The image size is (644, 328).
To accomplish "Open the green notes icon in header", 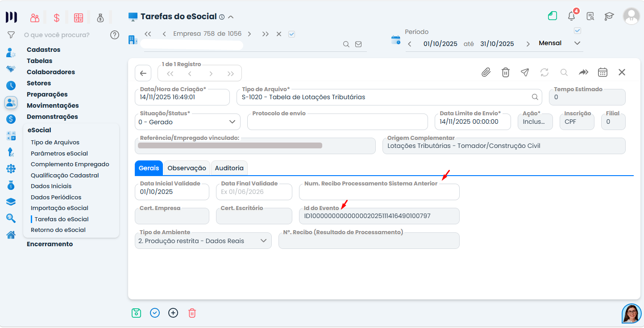I will click(553, 16).
